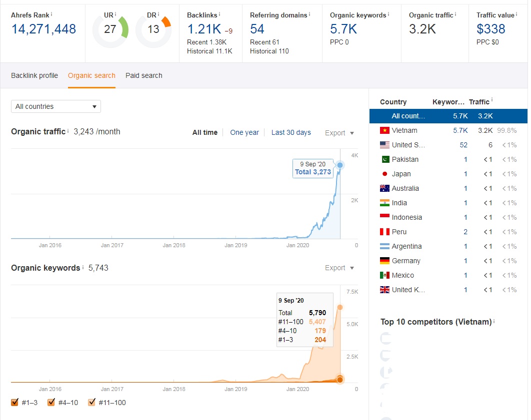Click the United Kingdom flag icon
Viewport: 531px width, 420px height.
[384, 290]
